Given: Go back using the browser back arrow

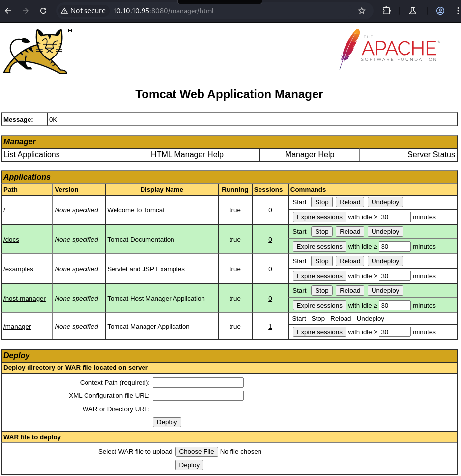Looking at the screenshot, I should click(x=8, y=11).
